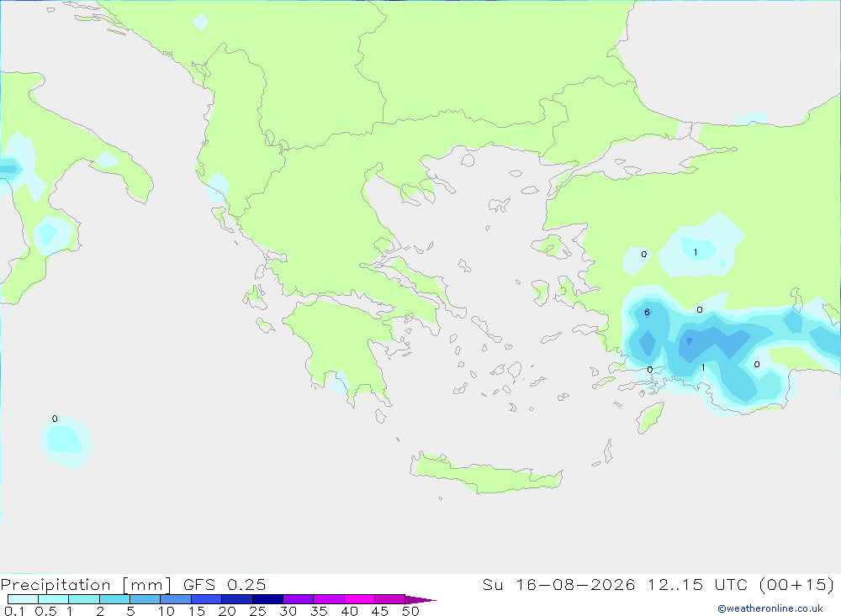Click the legend scale label "35"

(319, 611)
